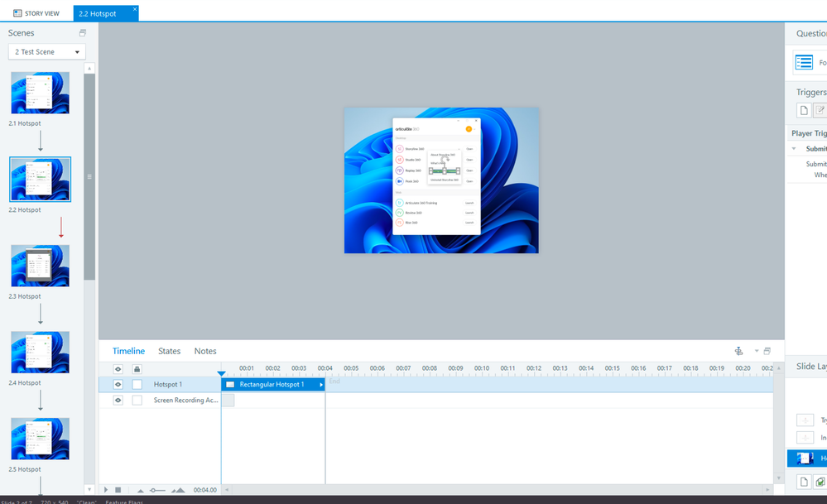Open the form view question icon
827x504 pixels.
(803, 63)
